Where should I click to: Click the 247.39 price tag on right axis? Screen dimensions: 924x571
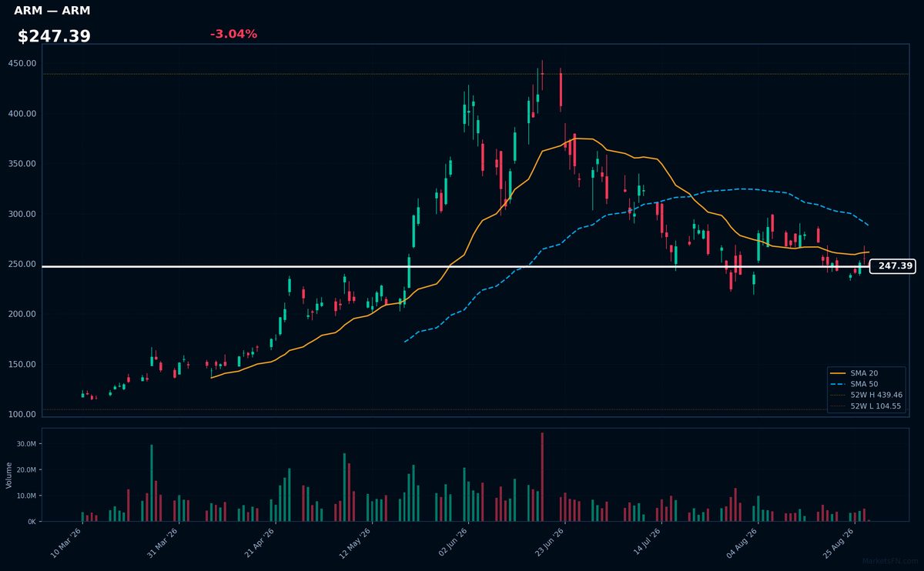[x=892, y=266]
